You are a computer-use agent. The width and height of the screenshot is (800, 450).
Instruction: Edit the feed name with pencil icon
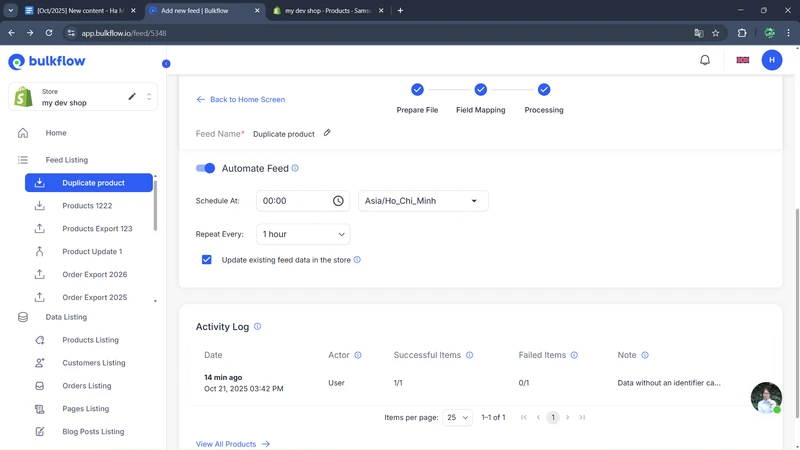[x=327, y=133]
